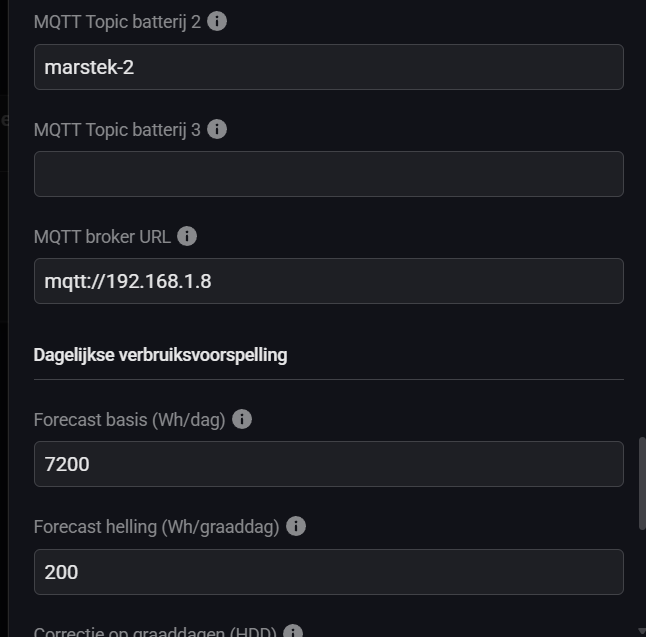Click info icon beside Correctie op graaddagen
The height and width of the screenshot is (637, 646).
pyautogui.click(x=293, y=632)
